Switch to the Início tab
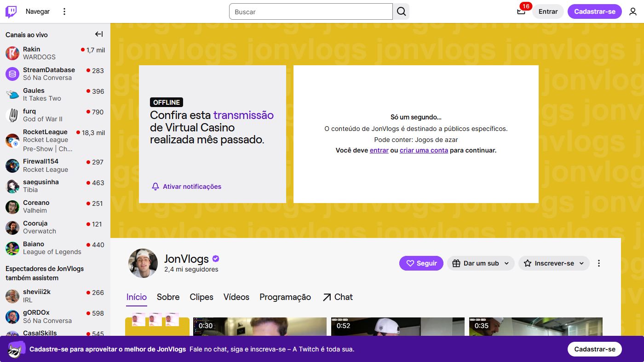The width and height of the screenshot is (644, 362). [x=137, y=297]
